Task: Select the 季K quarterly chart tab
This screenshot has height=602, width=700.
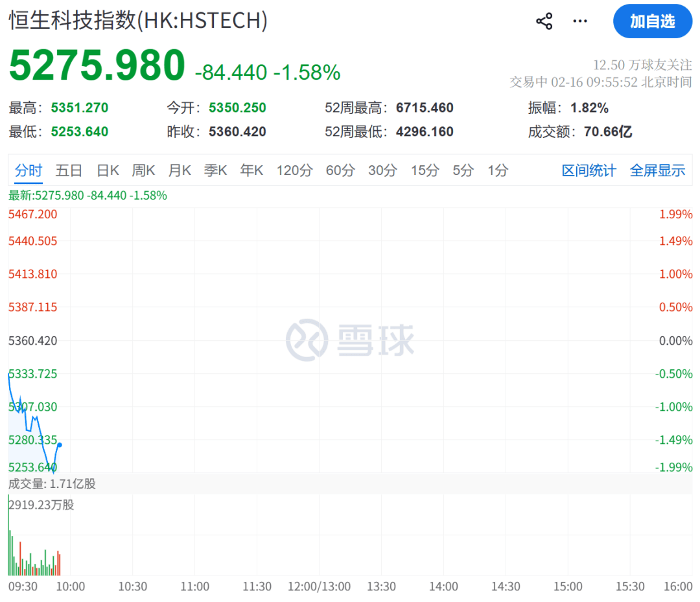Action: pyautogui.click(x=215, y=170)
